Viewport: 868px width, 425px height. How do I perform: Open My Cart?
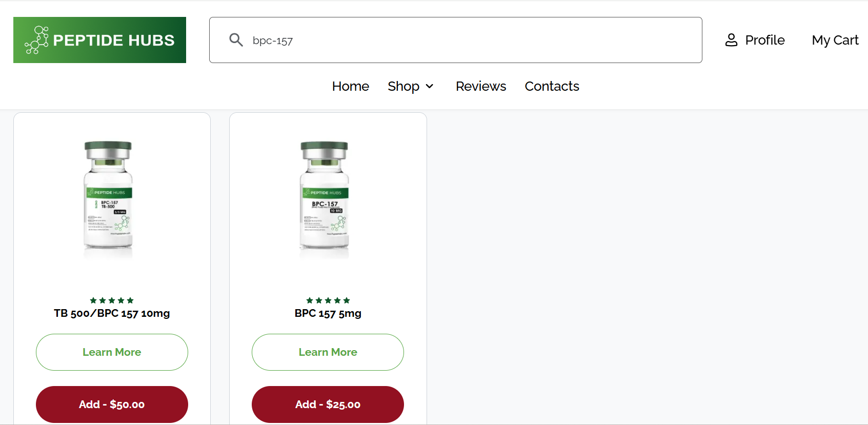click(835, 40)
